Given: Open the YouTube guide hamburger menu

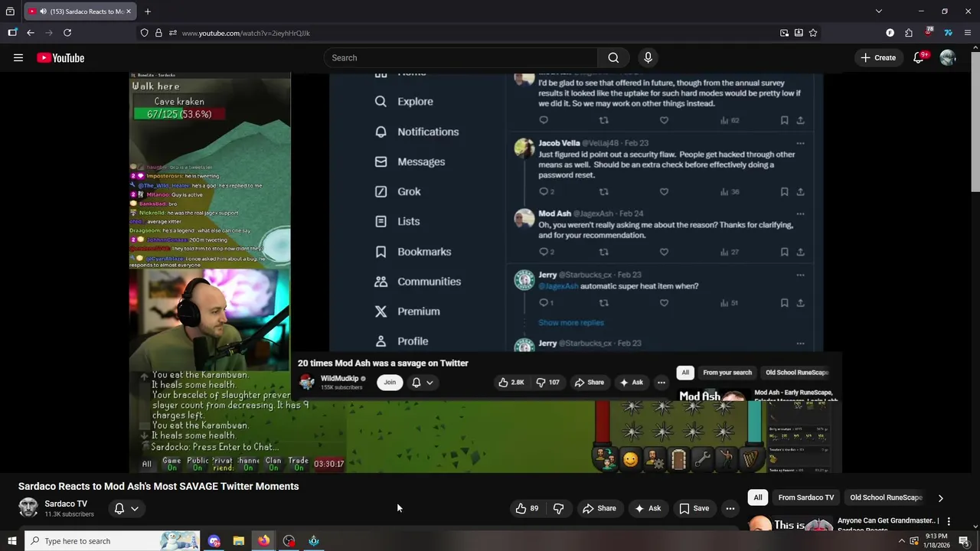Looking at the screenshot, I should point(18,57).
